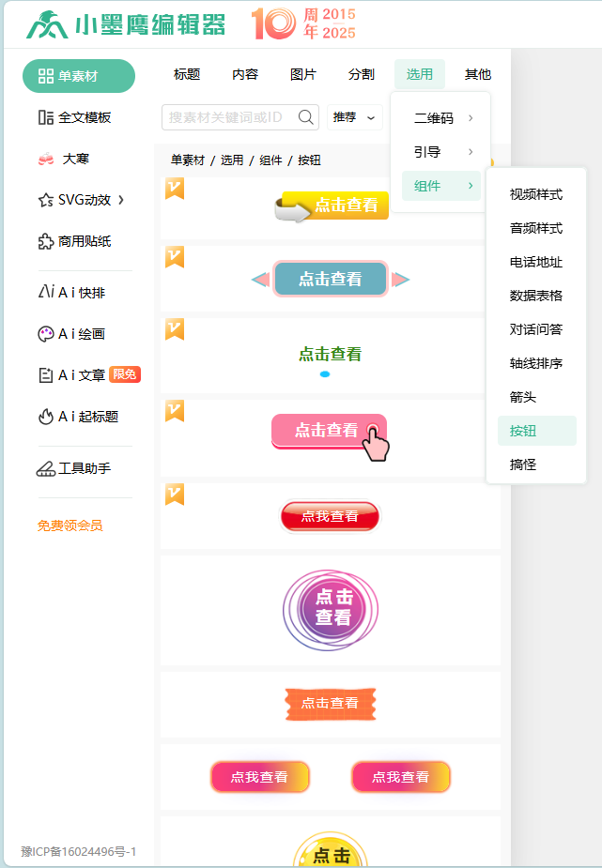The height and width of the screenshot is (868, 602).
Task: Select the 单素材 button
Action: 79,76
